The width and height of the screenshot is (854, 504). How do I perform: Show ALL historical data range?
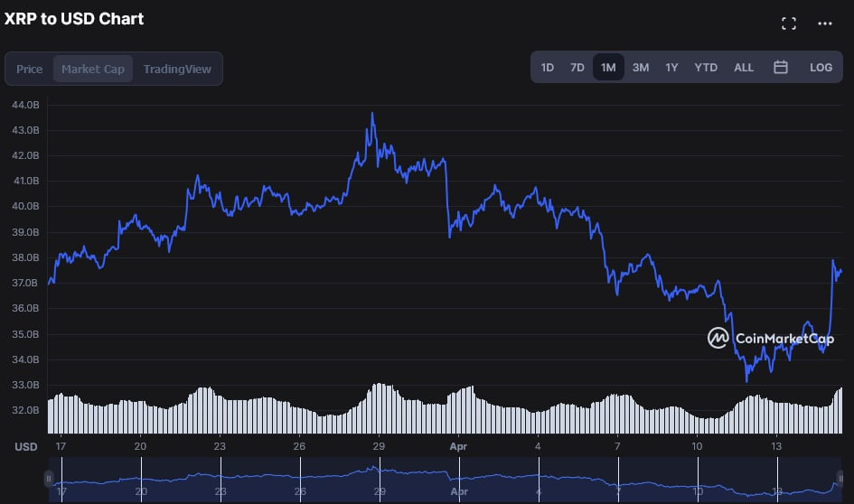744,68
